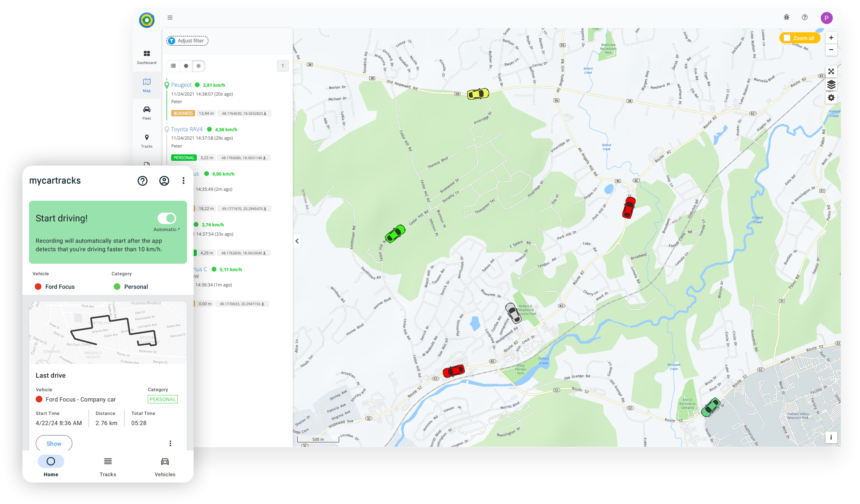Toggle the PERSONAL category filter tag
This screenshot has width=860, height=504.
[183, 158]
